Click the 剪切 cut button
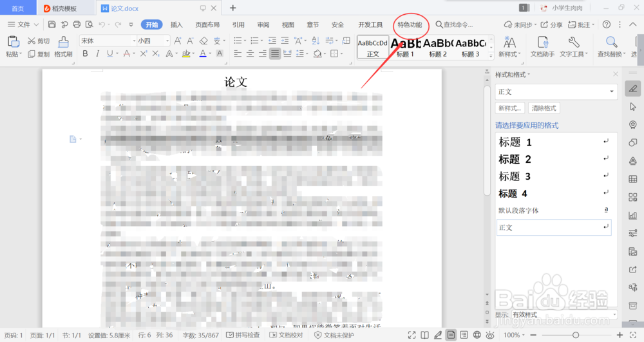Image resolution: width=644 pixels, height=342 pixels. [x=39, y=41]
